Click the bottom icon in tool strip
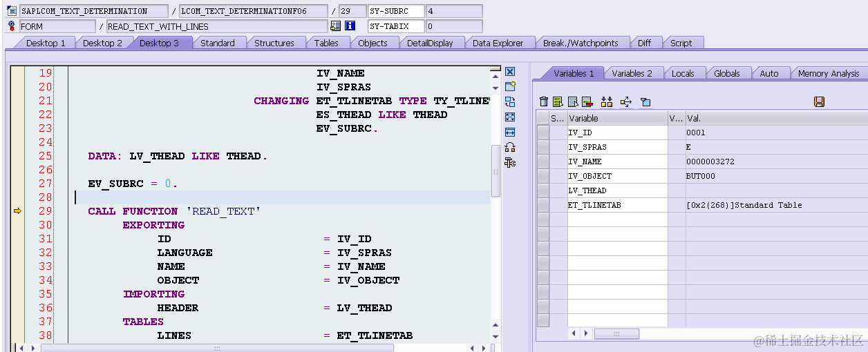The height and width of the screenshot is (352, 868). pos(510,163)
